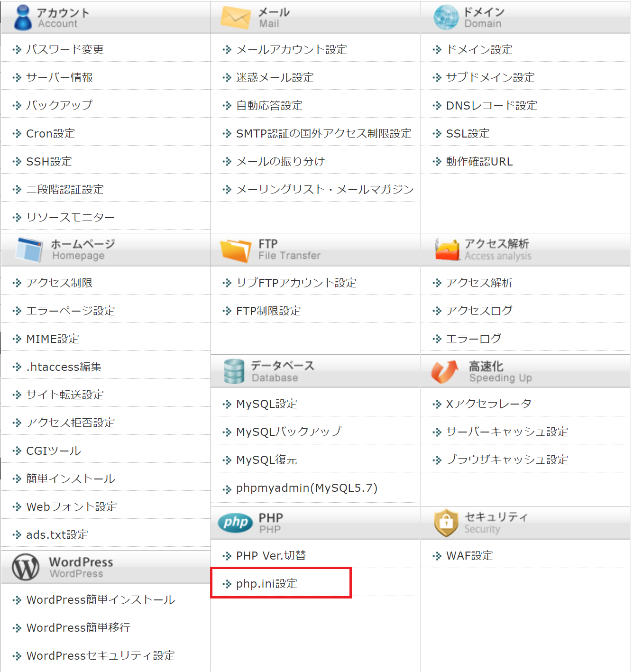Open バックアップ under Account
Viewport: 633px width, 672px height.
[x=59, y=105]
